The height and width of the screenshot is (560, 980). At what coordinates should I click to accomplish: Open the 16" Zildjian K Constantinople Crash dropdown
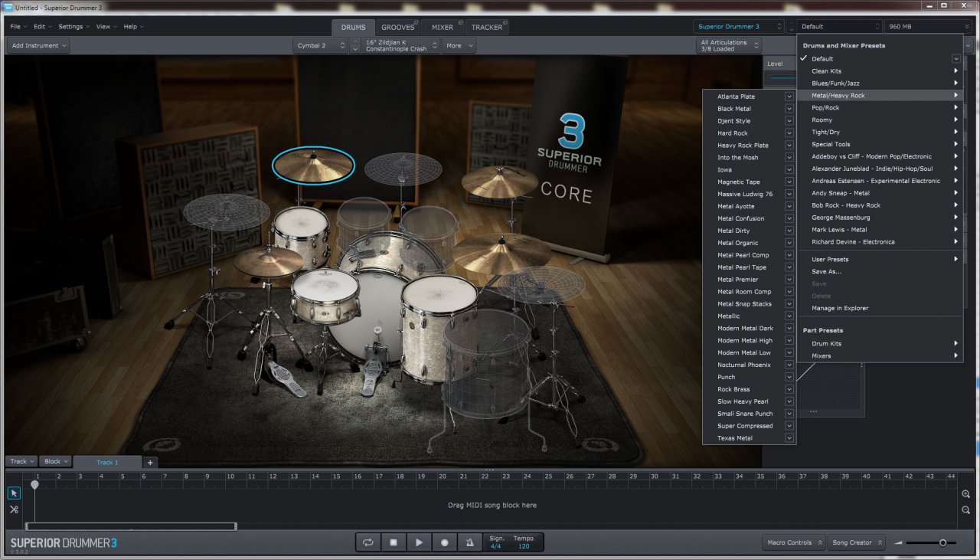[400, 46]
